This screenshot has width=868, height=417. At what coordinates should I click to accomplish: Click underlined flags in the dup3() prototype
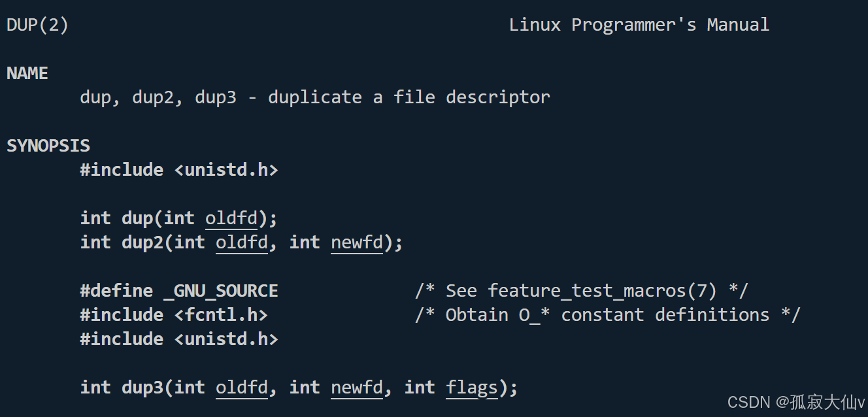pyautogui.click(x=472, y=388)
